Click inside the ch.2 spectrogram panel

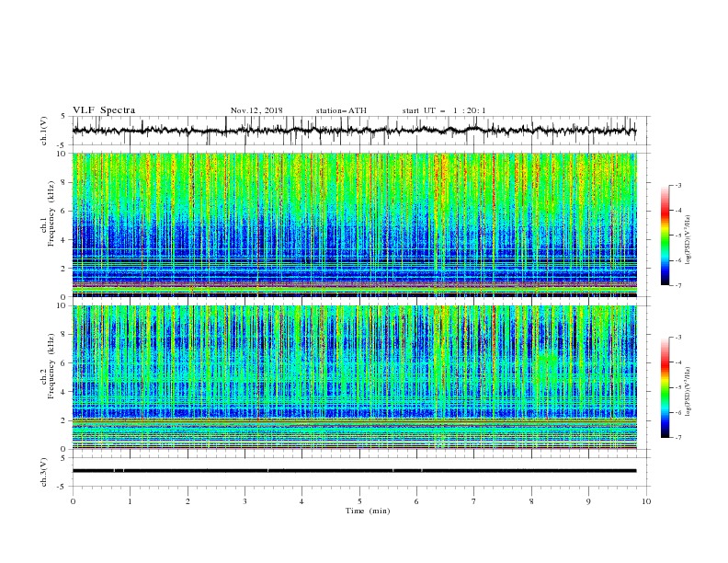[x=354, y=377]
